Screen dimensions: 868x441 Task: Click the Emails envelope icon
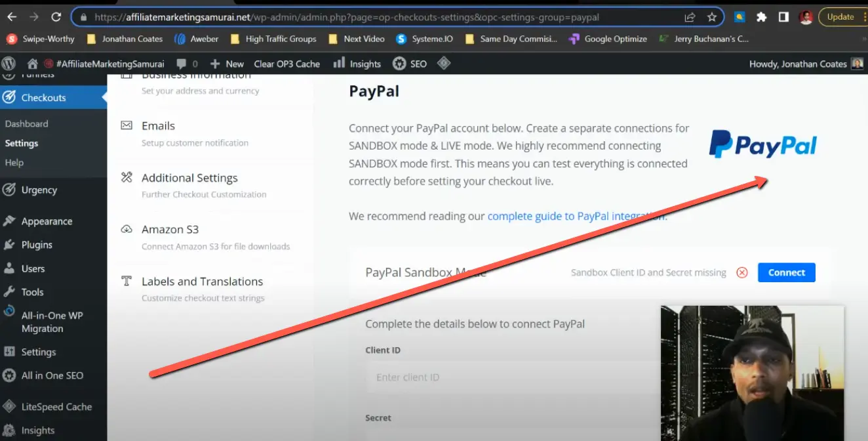click(127, 125)
